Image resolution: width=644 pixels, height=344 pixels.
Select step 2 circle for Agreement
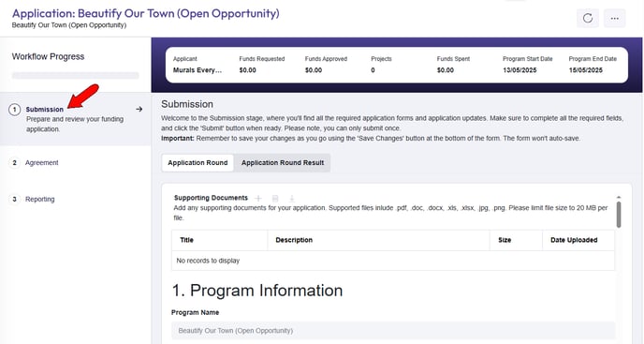click(14, 162)
